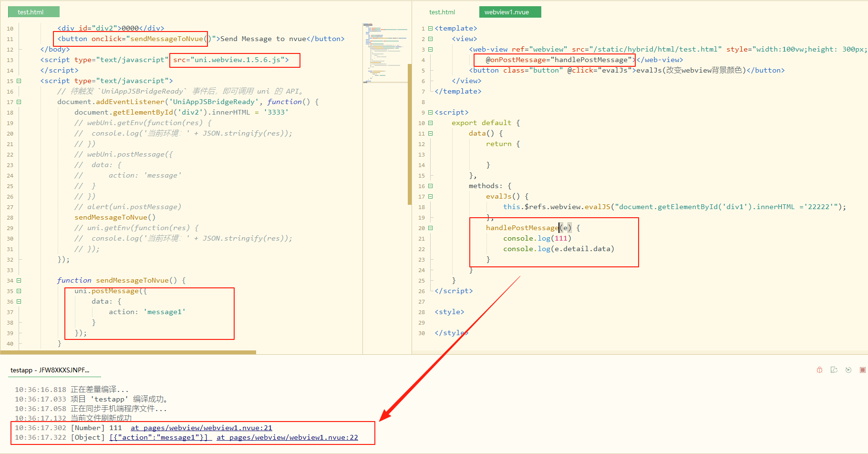
Task: Collapse addEventListener fold at line 17
Action: (x=19, y=102)
